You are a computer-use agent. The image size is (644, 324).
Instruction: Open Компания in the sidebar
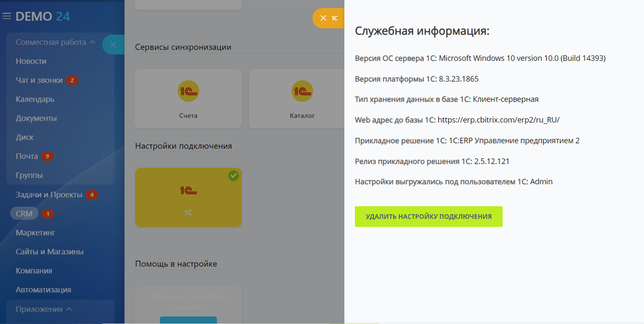click(x=34, y=271)
